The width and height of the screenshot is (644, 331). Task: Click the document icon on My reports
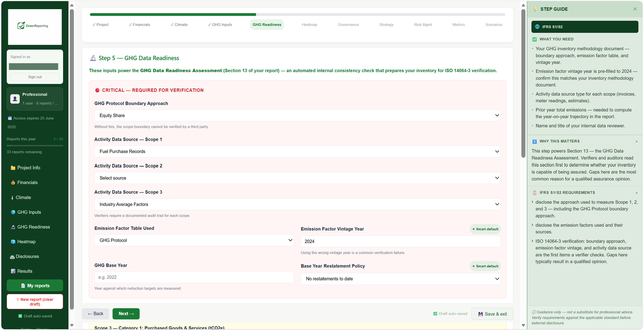[23, 286]
